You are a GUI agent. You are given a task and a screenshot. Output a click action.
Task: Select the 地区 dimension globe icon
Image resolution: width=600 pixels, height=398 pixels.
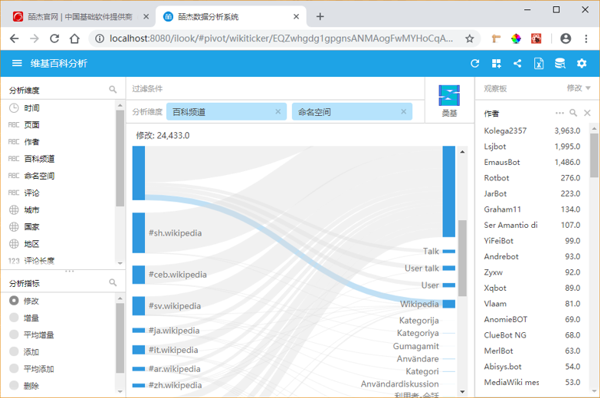click(x=14, y=244)
